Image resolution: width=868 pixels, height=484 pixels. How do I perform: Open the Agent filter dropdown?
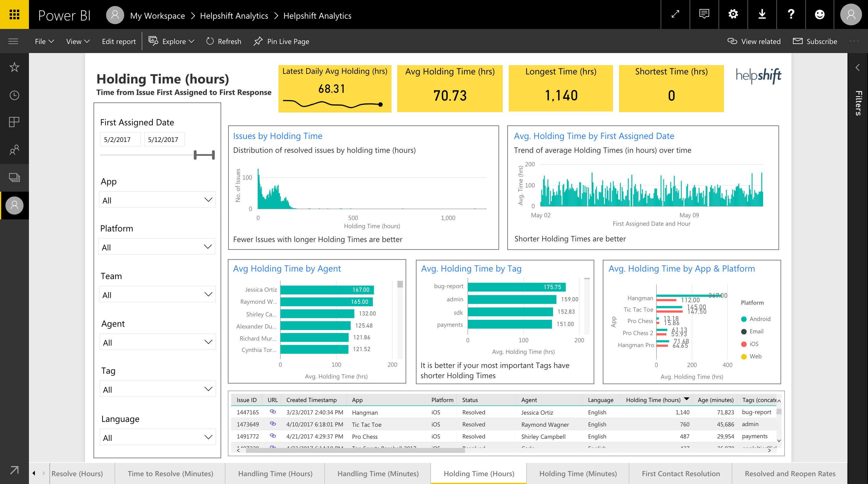click(x=157, y=342)
